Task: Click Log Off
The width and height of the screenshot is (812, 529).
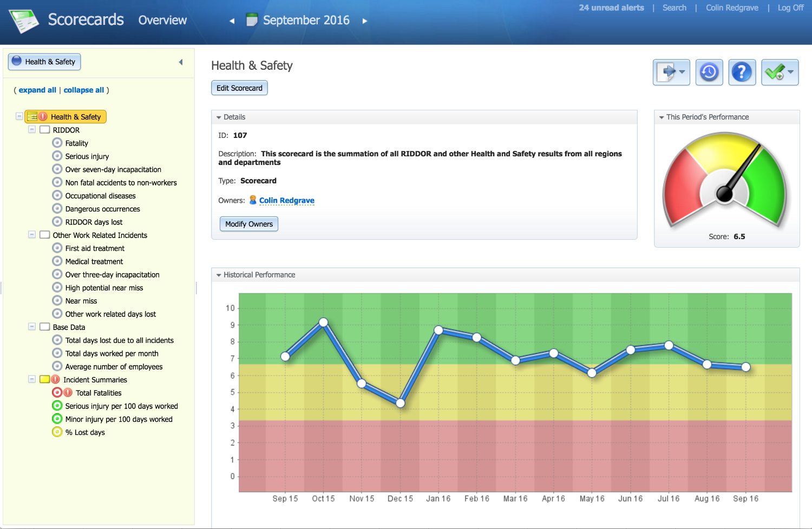Action: tap(790, 8)
